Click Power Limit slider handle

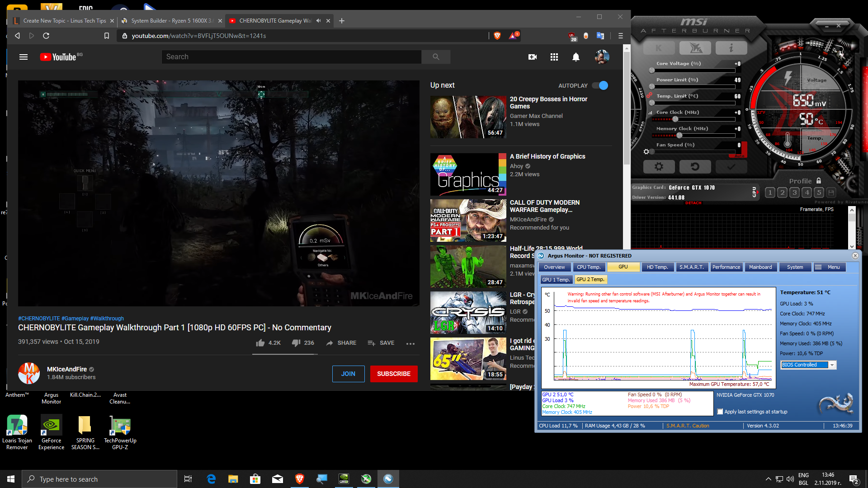[652, 87]
